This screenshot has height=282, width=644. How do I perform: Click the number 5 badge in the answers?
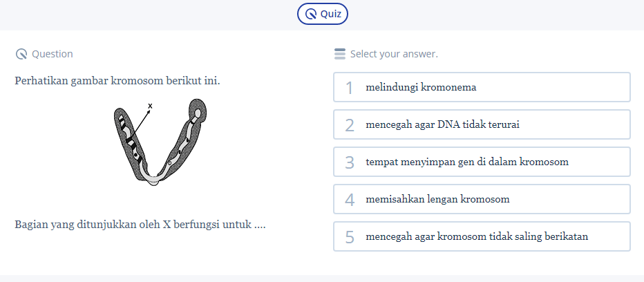(350, 237)
